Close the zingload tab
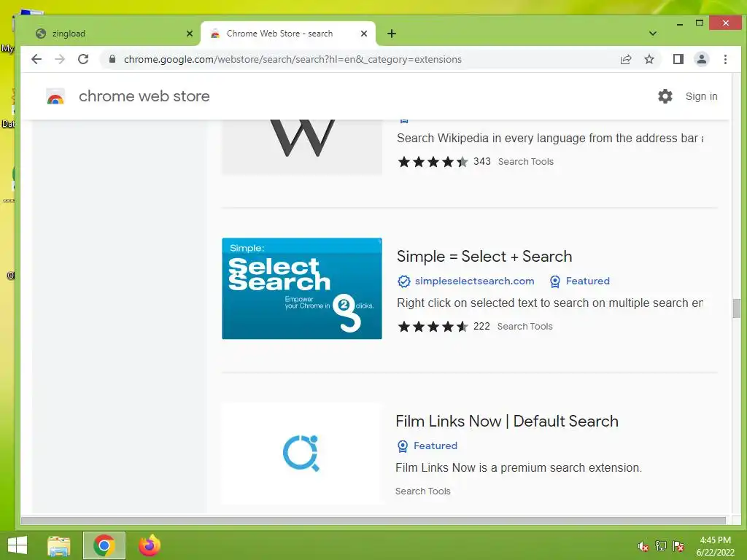 coord(190,34)
